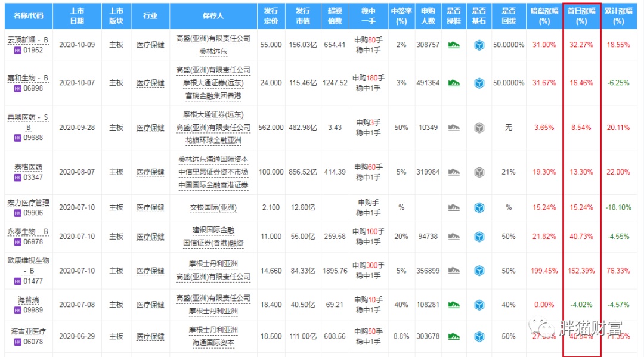Select the 152.39% first-day gain cell

pos(580,271)
